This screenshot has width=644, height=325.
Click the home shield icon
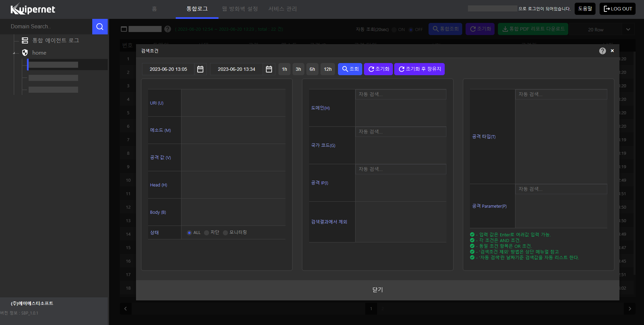click(25, 53)
